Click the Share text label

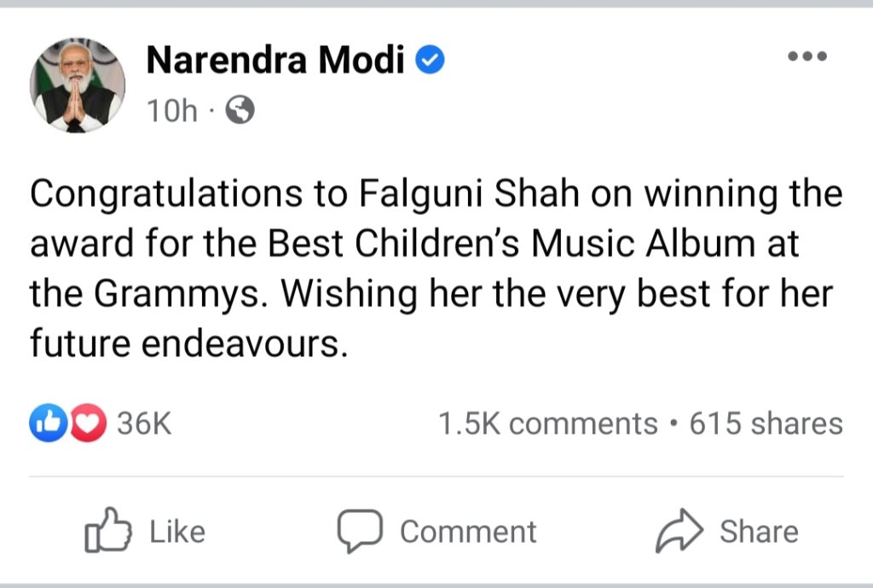[759, 532]
